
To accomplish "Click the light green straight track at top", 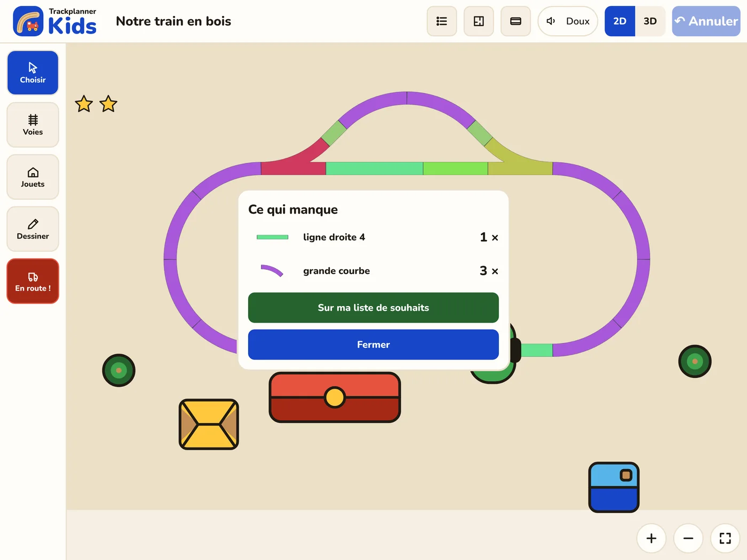I will 455,169.
